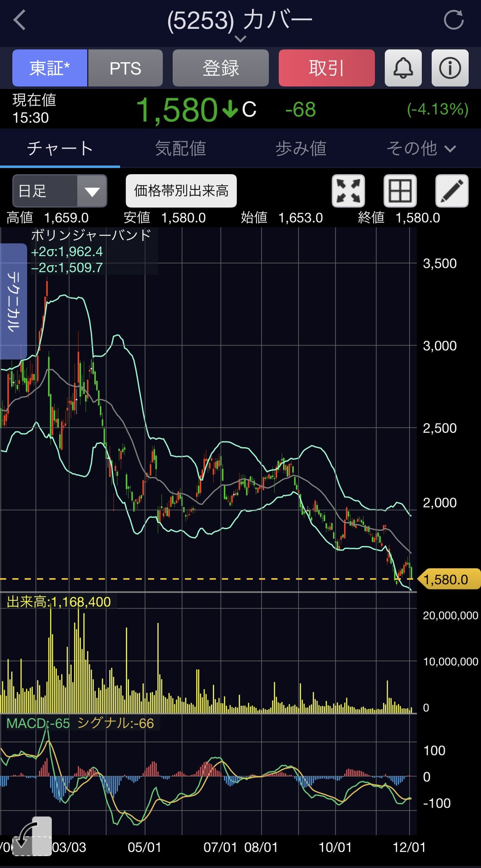The image size is (481, 868).
Task: Tap the MACD:-65 indicator label
Action: [x=38, y=723]
